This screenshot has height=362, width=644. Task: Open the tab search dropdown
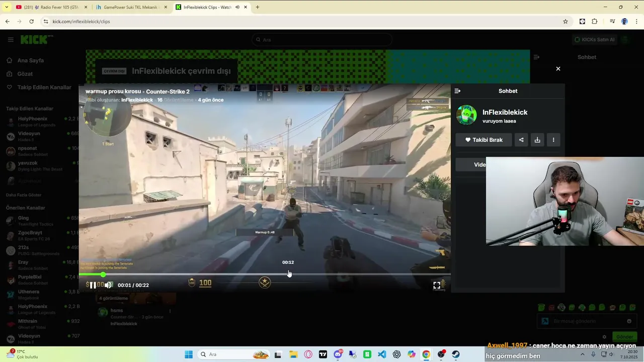tap(6, 7)
